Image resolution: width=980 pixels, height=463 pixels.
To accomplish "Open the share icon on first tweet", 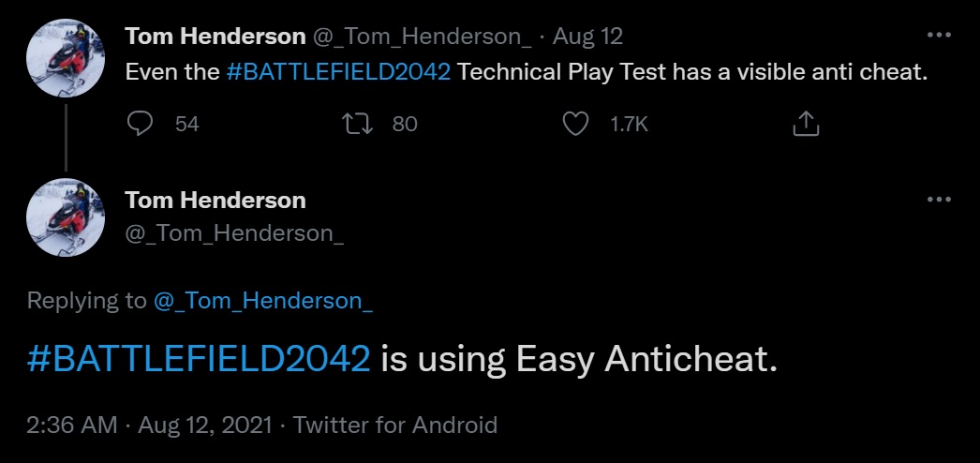I will tap(806, 124).
